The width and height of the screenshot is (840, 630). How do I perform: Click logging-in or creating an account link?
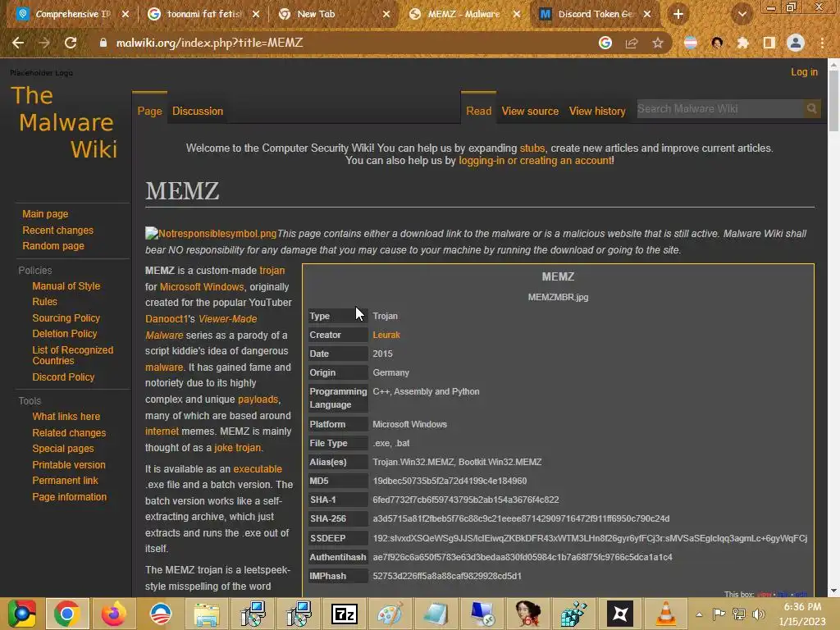(x=535, y=160)
